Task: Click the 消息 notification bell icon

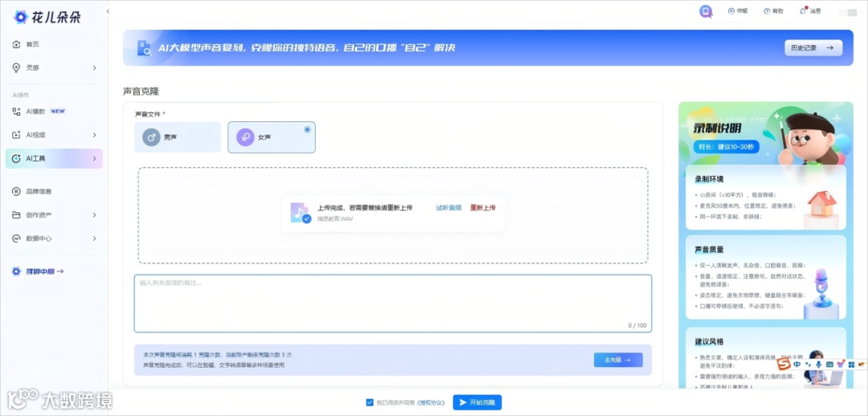Action: tap(803, 11)
